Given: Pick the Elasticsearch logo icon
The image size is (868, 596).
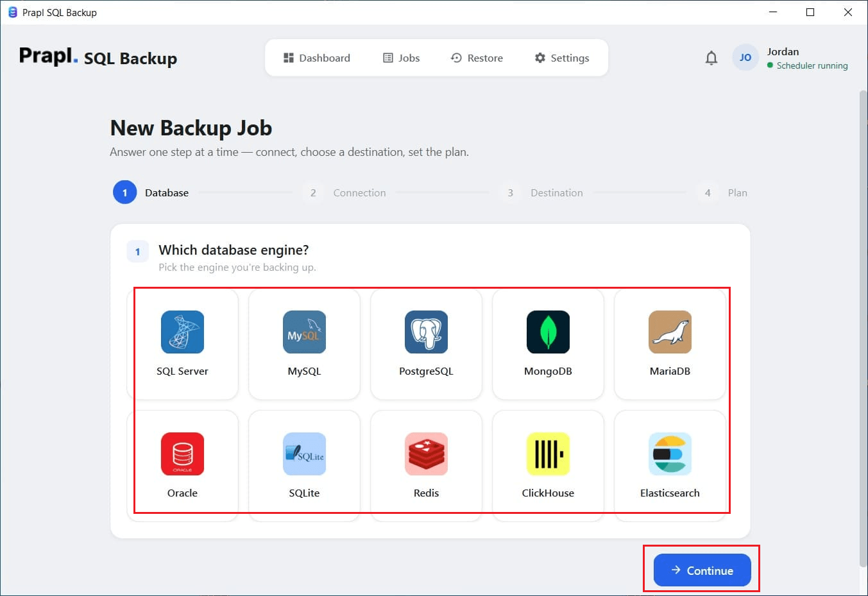Looking at the screenshot, I should (670, 454).
